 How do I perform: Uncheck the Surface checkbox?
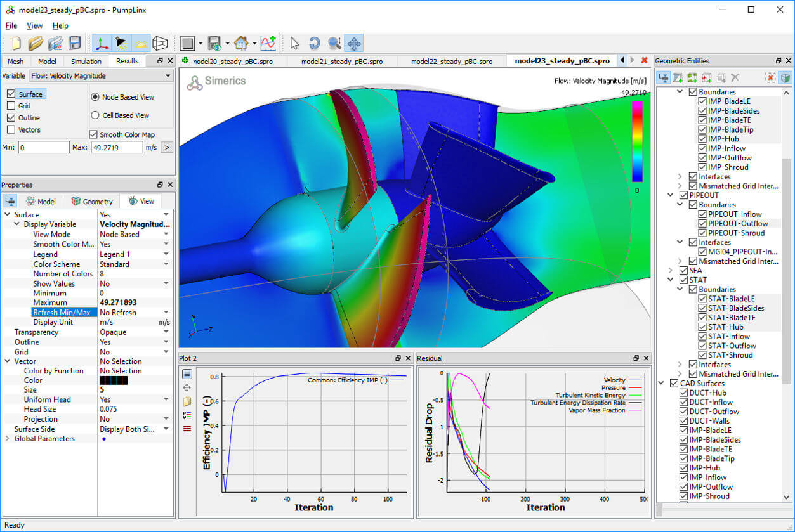coord(11,94)
